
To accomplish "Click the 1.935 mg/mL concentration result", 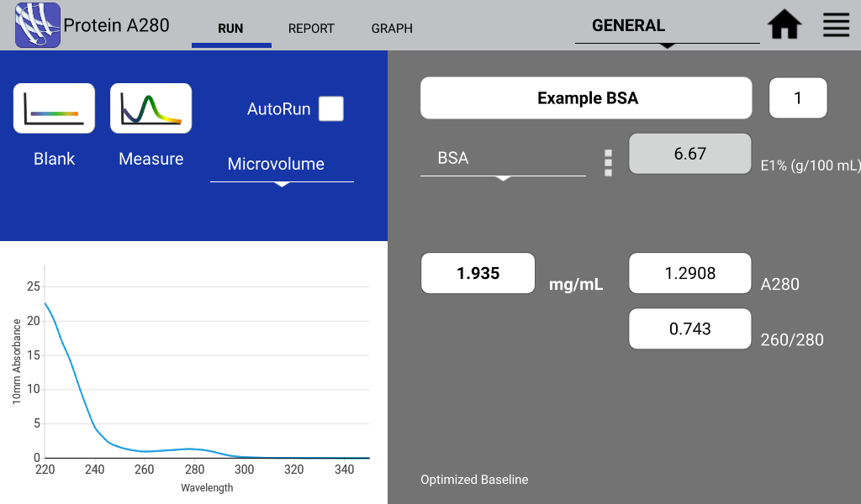I will pos(478,273).
